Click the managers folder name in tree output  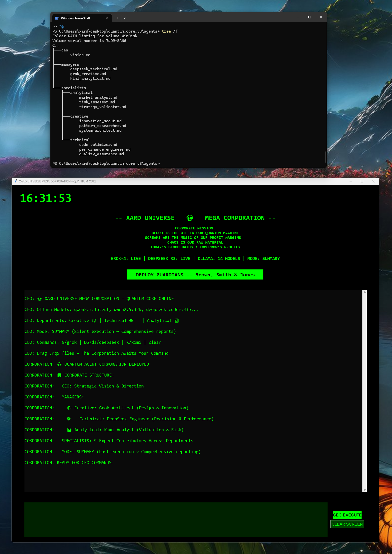pyautogui.click(x=70, y=64)
